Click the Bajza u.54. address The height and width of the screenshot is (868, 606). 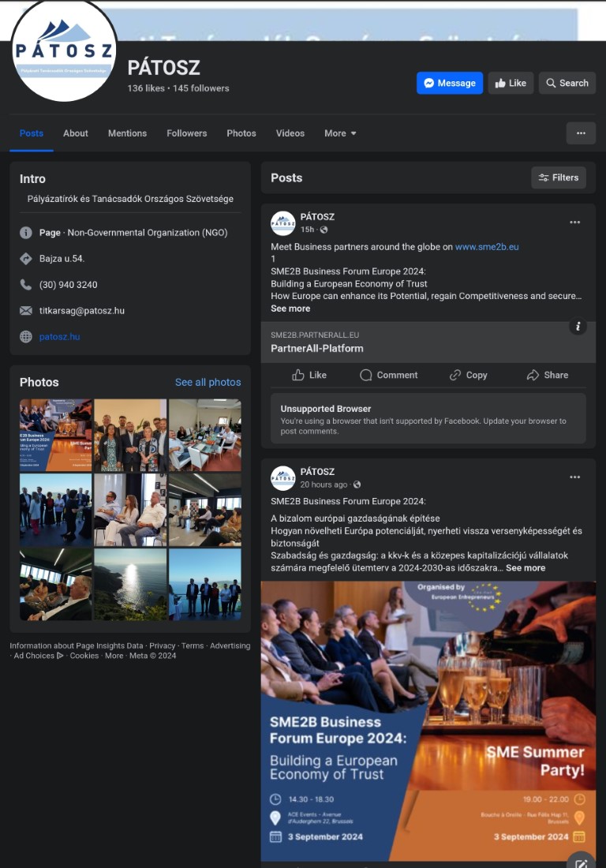pos(62,259)
